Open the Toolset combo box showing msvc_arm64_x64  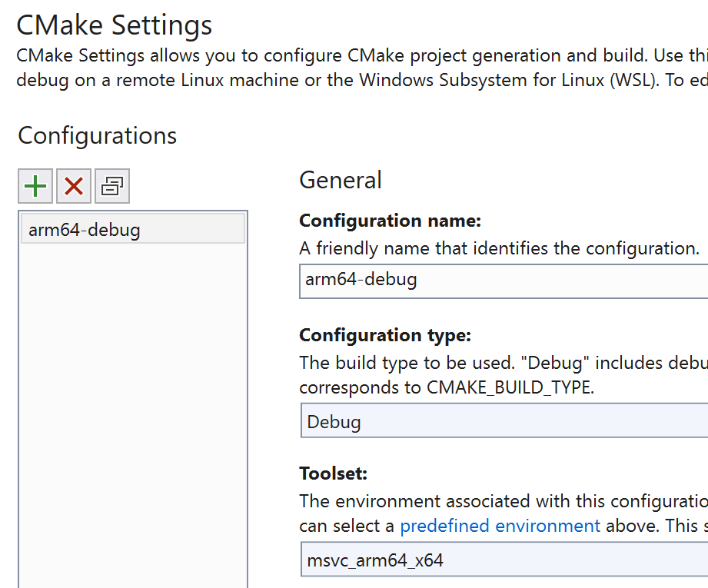pyautogui.click(x=504, y=560)
